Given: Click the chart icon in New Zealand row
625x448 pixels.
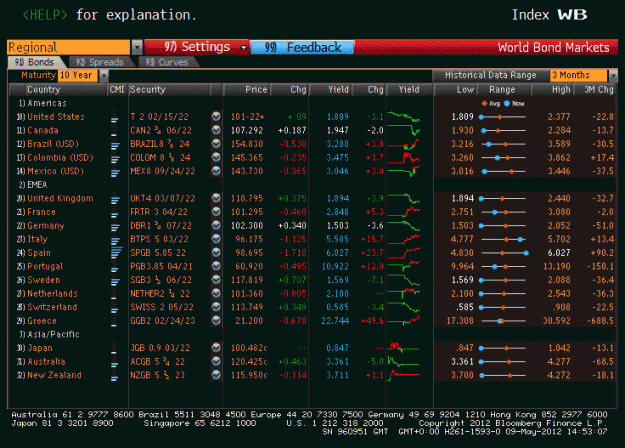Looking at the screenshot, I should coord(216,375).
